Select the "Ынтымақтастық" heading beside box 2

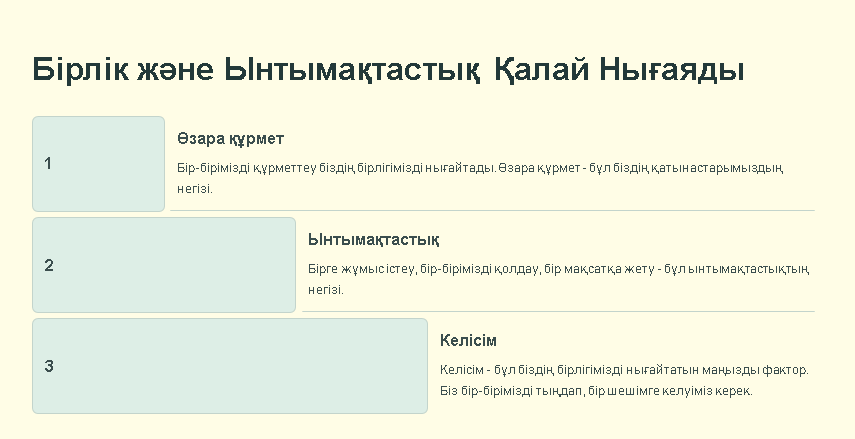[373, 240]
